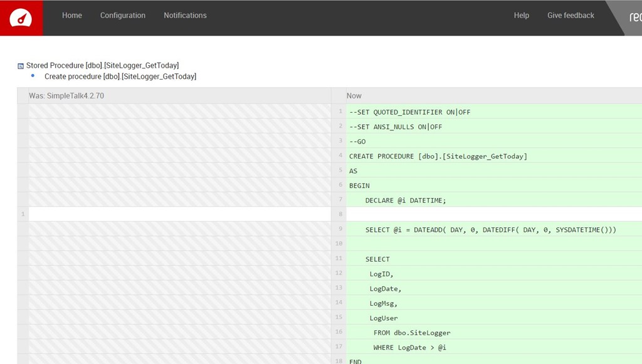Click the 'Now' column header
This screenshot has height=364, width=642.
354,96
